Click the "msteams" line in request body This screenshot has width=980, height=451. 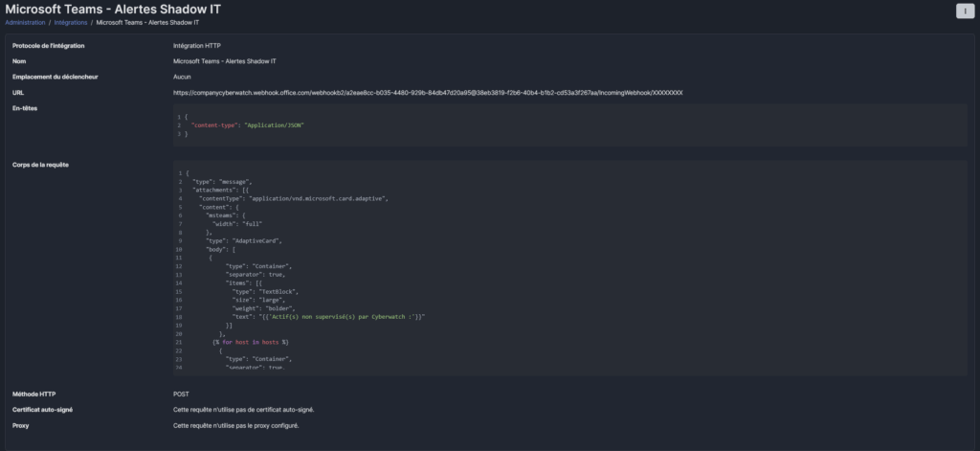(226, 215)
